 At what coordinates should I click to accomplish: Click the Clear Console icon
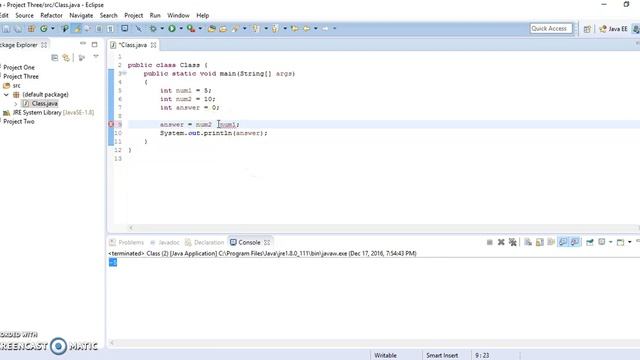528,242
